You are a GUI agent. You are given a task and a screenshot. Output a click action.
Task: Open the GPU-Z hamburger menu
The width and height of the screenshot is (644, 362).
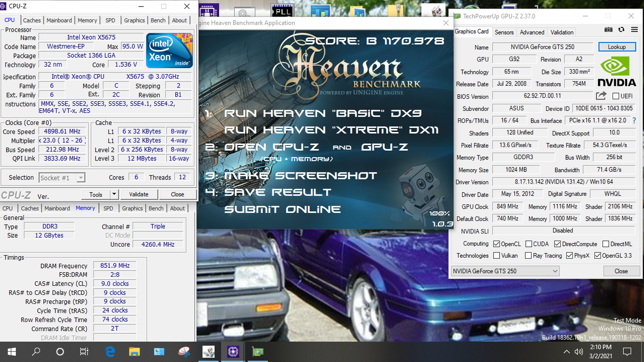point(634,29)
